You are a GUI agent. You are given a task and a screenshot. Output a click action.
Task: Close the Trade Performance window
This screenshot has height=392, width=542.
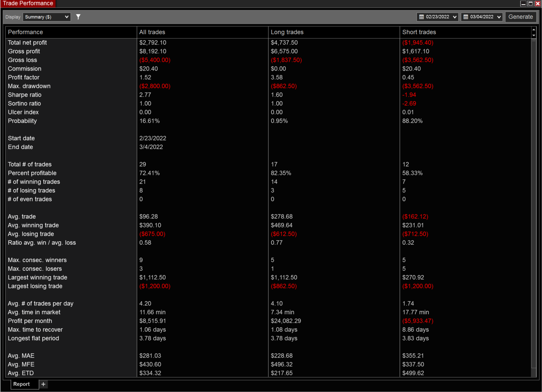pyautogui.click(x=538, y=3)
